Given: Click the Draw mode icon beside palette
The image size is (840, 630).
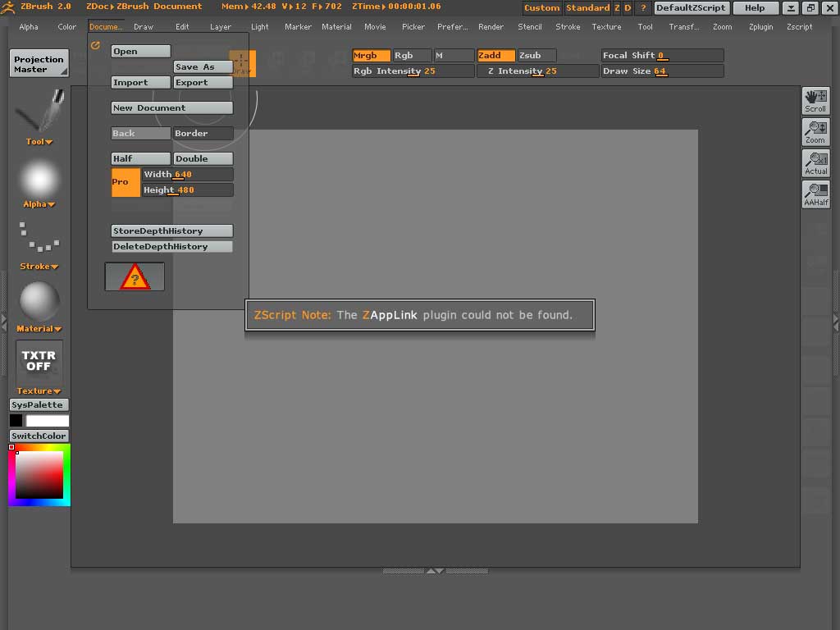Looking at the screenshot, I should click(242, 64).
